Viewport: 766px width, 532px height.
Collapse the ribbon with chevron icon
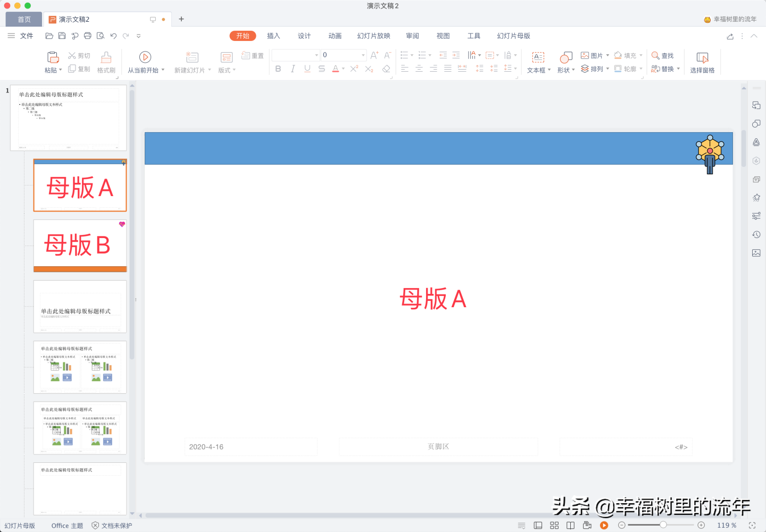tap(754, 36)
